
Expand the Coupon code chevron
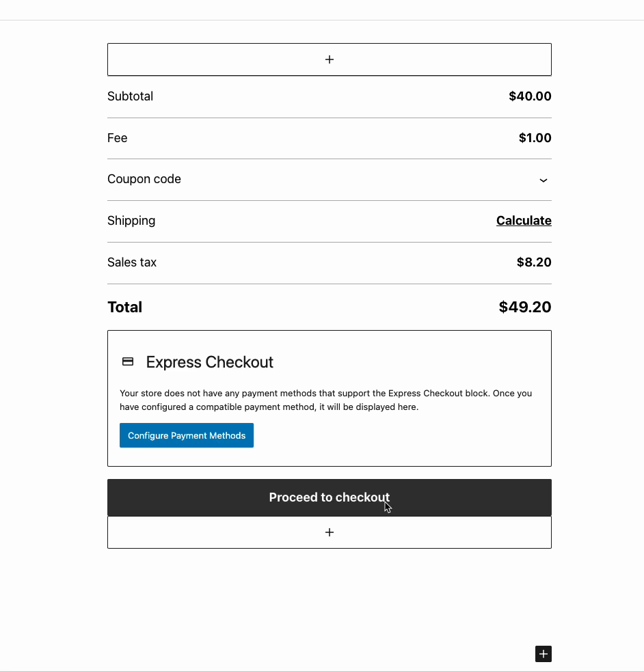point(544,180)
